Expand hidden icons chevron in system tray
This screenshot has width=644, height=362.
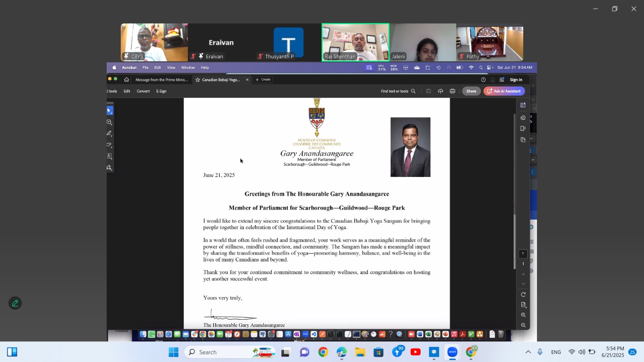point(528,352)
